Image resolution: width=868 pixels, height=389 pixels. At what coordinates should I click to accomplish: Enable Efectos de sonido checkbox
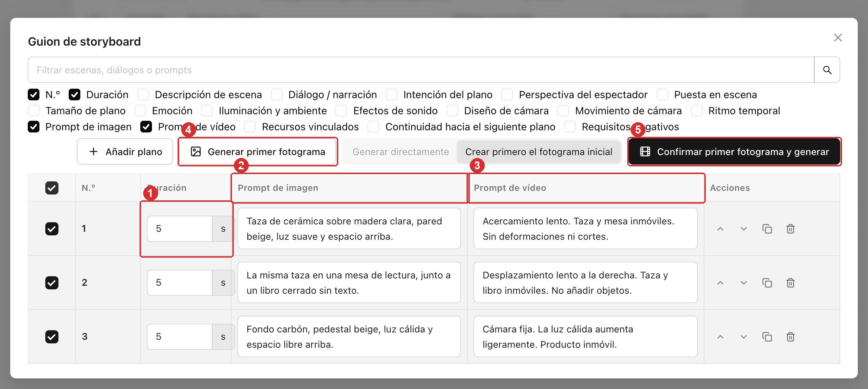341,111
